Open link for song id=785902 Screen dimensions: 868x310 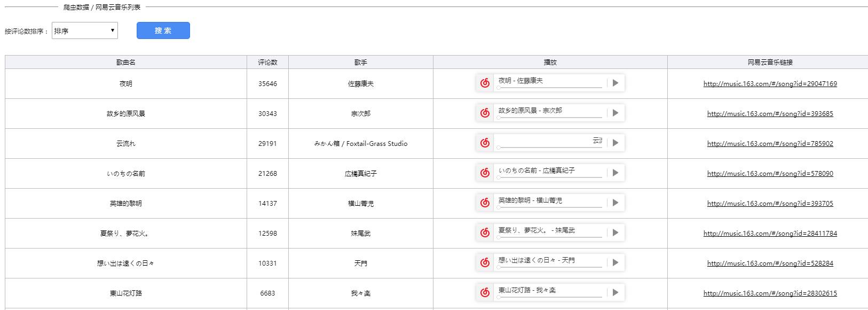click(x=770, y=144)
